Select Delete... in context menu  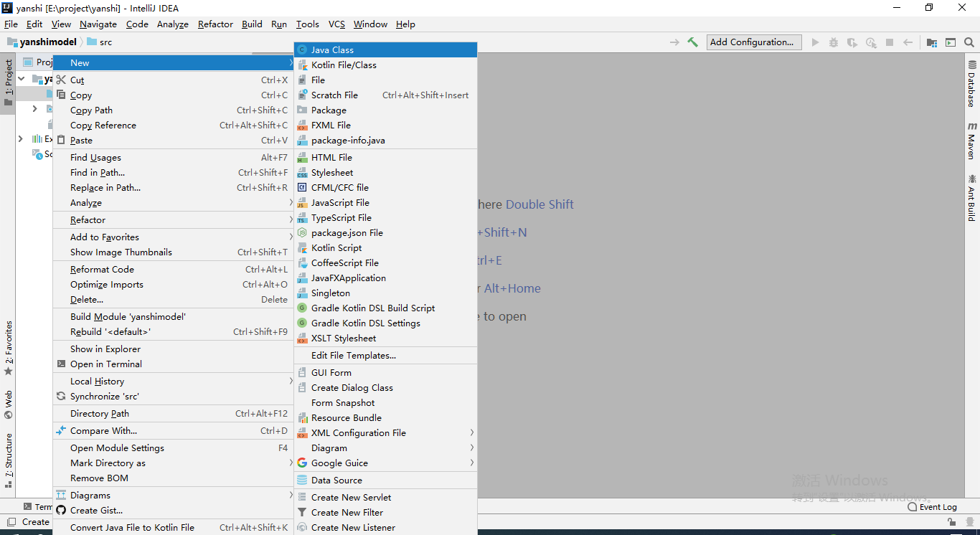pyautogui.click(x=173, y=299)
